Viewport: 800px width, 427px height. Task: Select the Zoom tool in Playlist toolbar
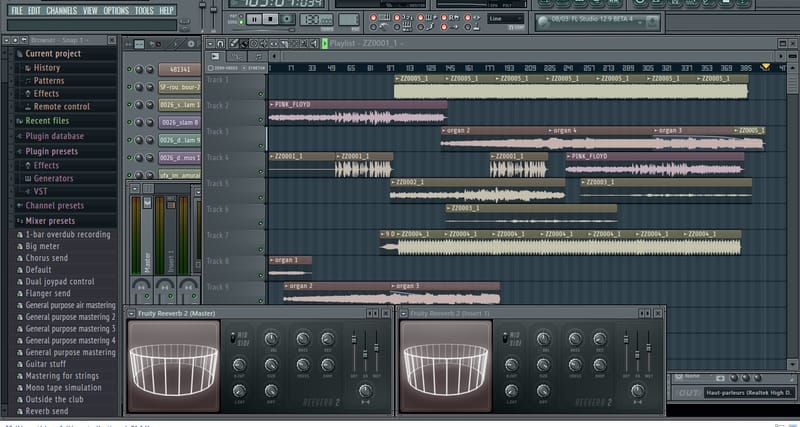[303, 44]
